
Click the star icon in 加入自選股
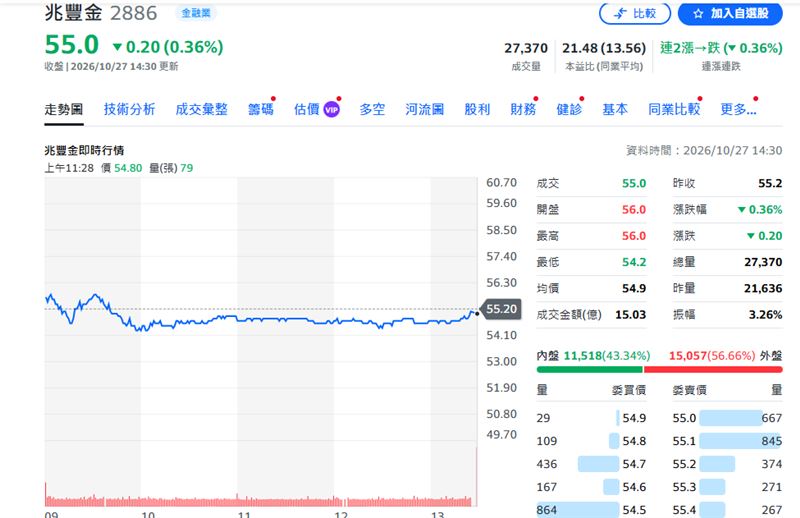click(x=698, y=14)
